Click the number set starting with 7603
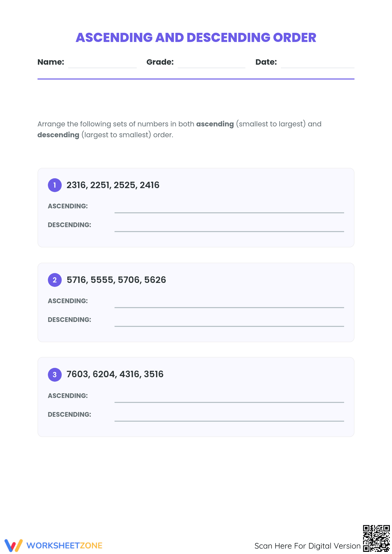 (115, 374)
